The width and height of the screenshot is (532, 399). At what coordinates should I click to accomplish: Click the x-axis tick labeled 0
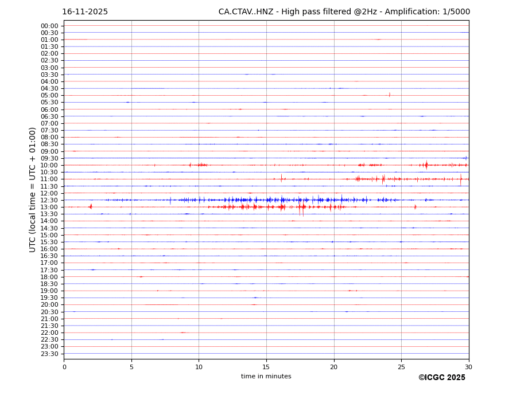[x=64, y=367]
